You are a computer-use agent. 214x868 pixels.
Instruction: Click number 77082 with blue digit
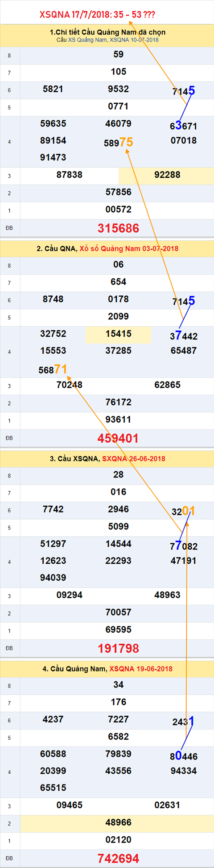[x=184, y=545]
